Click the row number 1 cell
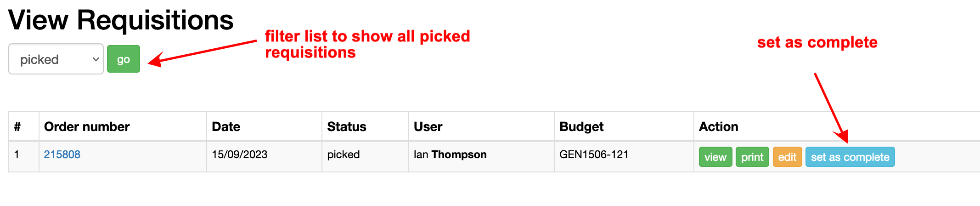980x206 pixels. [x=17, y=154]
